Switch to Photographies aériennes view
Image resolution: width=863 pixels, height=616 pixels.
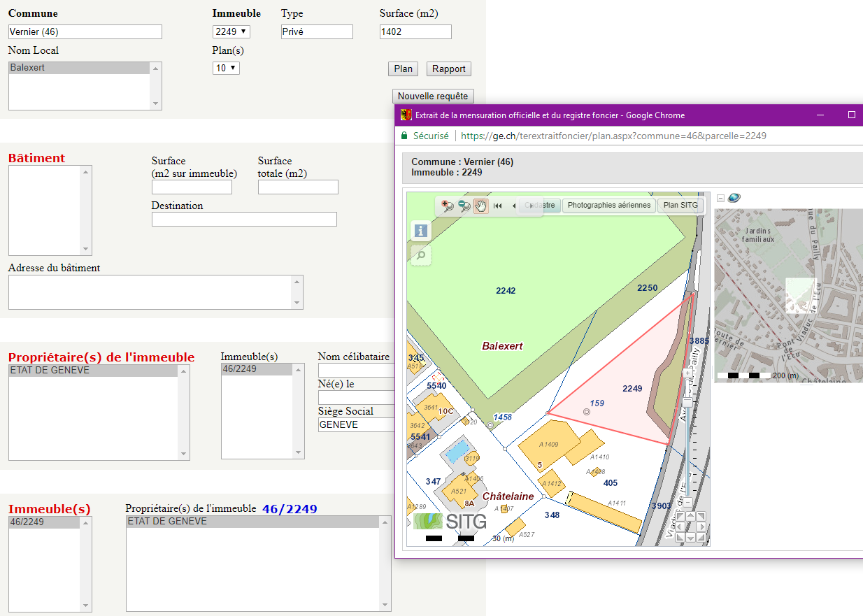click(x=608, y=206)
